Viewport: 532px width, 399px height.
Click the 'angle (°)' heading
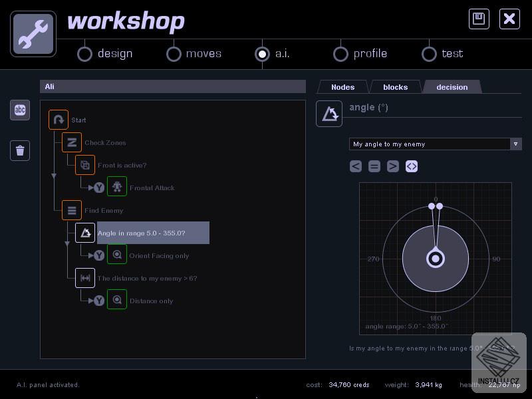[368, 108]
